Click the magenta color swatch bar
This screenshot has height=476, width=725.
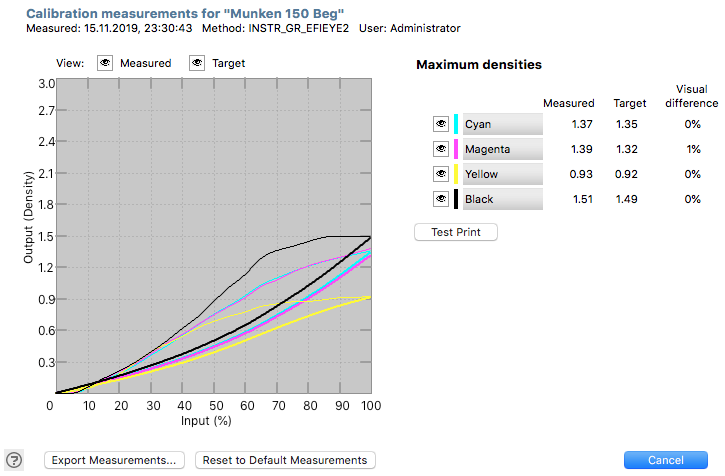click(456, 149)
